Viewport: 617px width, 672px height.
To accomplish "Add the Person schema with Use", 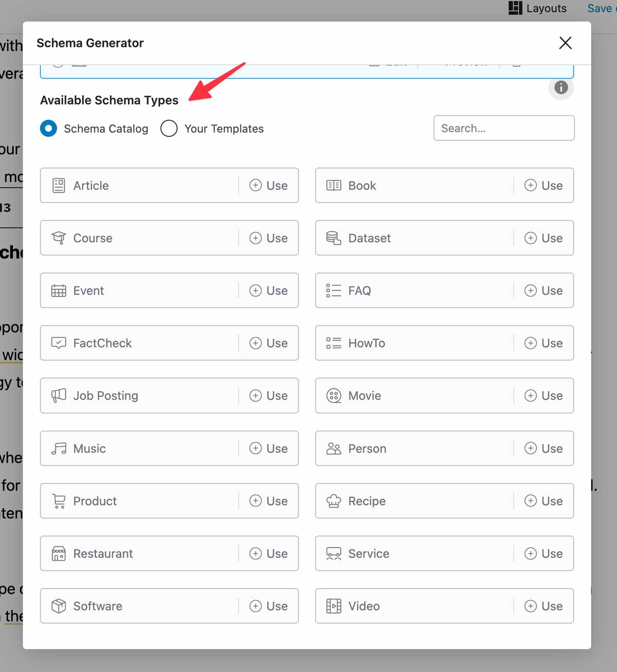I will click(x=543, y=449).
